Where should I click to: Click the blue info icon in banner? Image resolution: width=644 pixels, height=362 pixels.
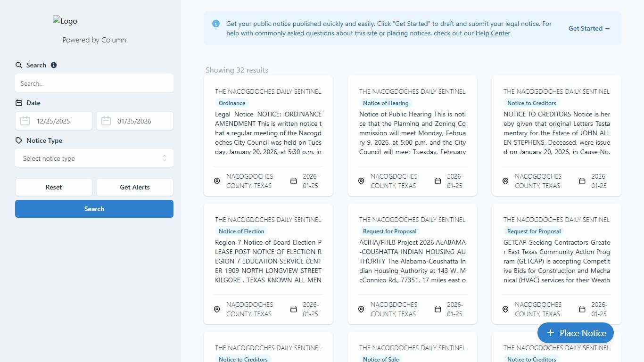click(x=216, y=24)
